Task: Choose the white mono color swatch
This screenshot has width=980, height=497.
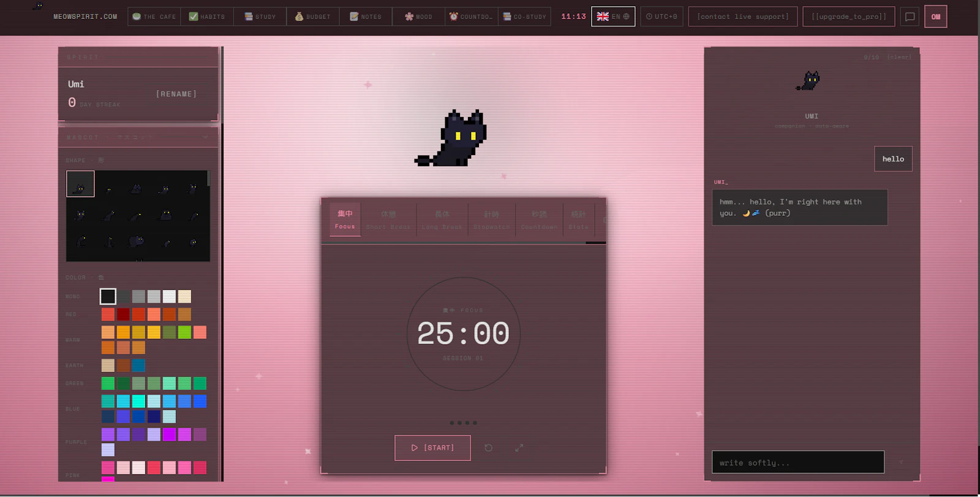Action: pyautogui.click(x=169, y=297)
